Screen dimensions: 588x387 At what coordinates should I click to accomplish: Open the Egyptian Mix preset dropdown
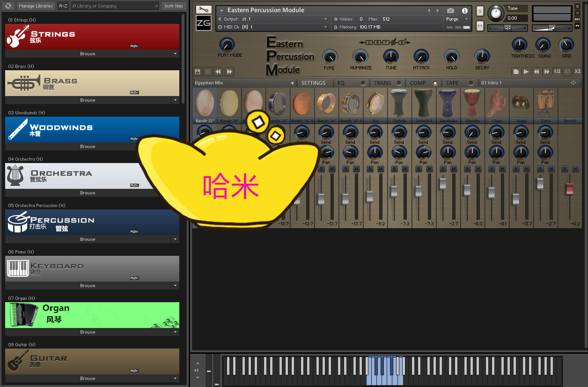(x=244, y=83)
